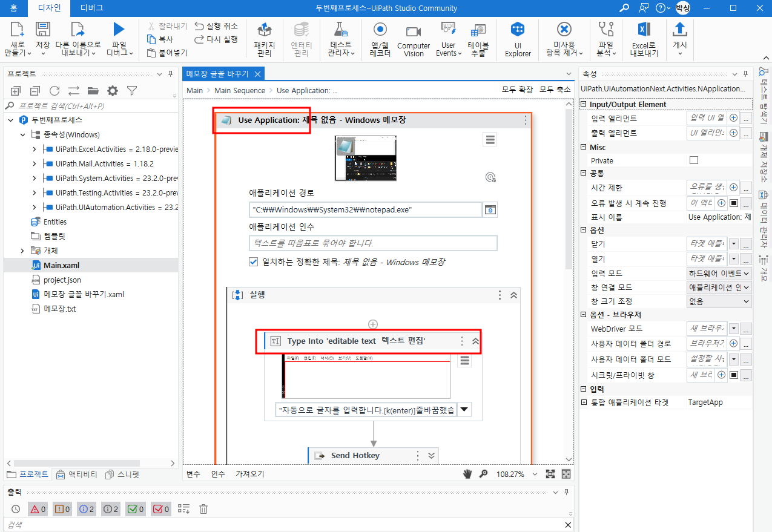Toggle 일치하는 정확한 제목 checkbox
Viewport: 772px width, 532px height.
pyautogui.click(x=254, y=262)
